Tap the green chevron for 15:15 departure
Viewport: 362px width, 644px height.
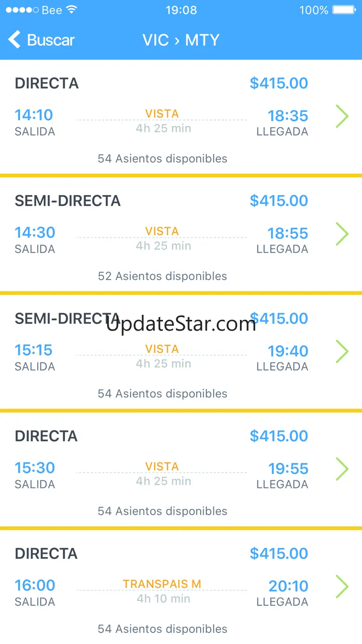(x=342, y=351)
